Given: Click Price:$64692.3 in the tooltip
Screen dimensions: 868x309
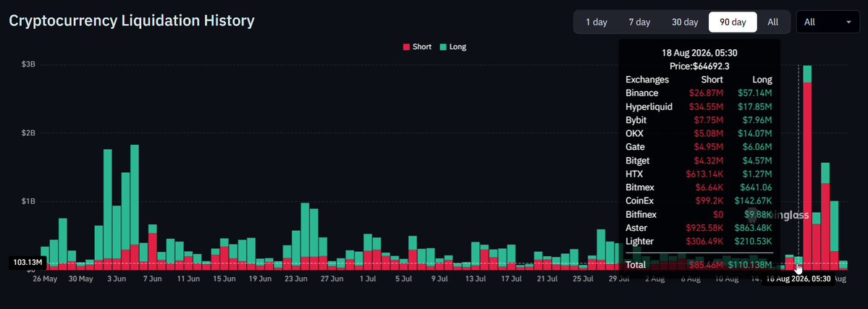Looking at the screenshot, I should [x=699, y=66].
